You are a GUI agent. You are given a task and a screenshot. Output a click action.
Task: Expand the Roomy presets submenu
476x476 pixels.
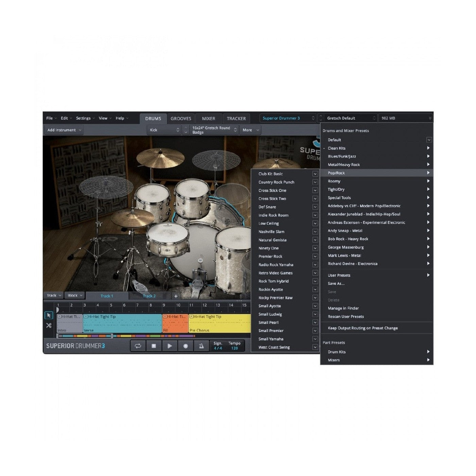point(377,181)
